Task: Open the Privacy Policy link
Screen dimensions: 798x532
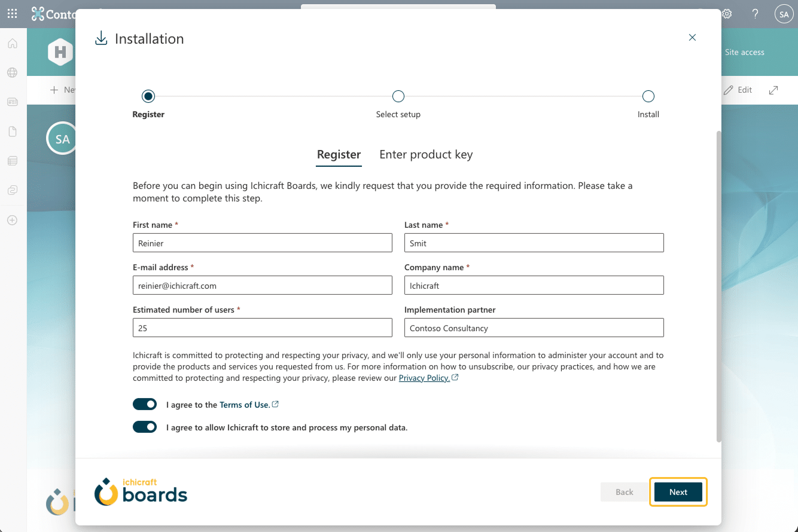Action: click(x=424, y=378)
